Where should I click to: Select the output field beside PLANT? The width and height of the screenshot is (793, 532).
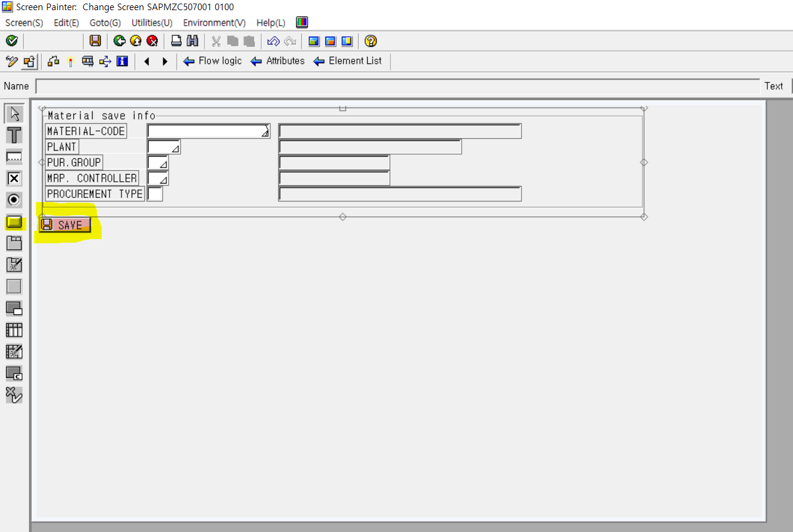pos(370,147)
